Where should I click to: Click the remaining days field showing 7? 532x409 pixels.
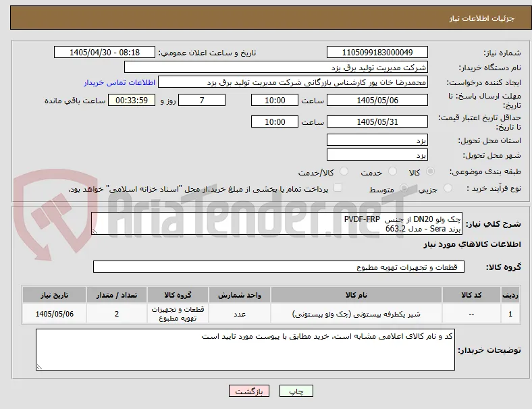pyautogui.click(x=202, y=100)
